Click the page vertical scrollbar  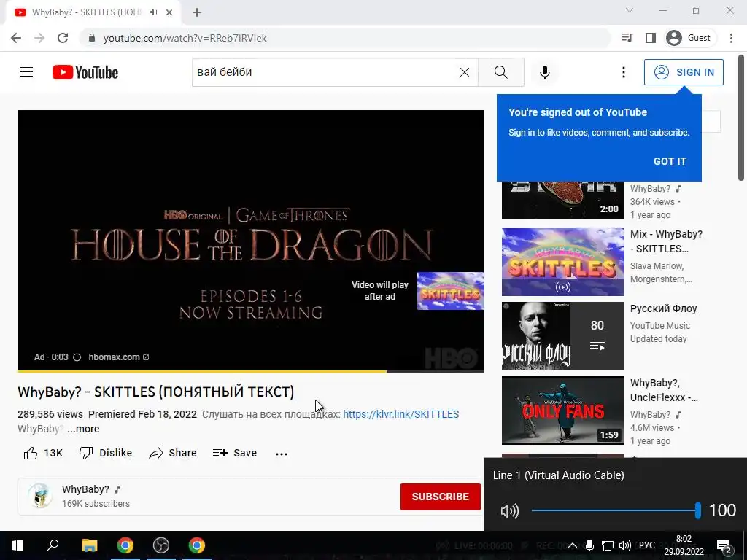741,118
